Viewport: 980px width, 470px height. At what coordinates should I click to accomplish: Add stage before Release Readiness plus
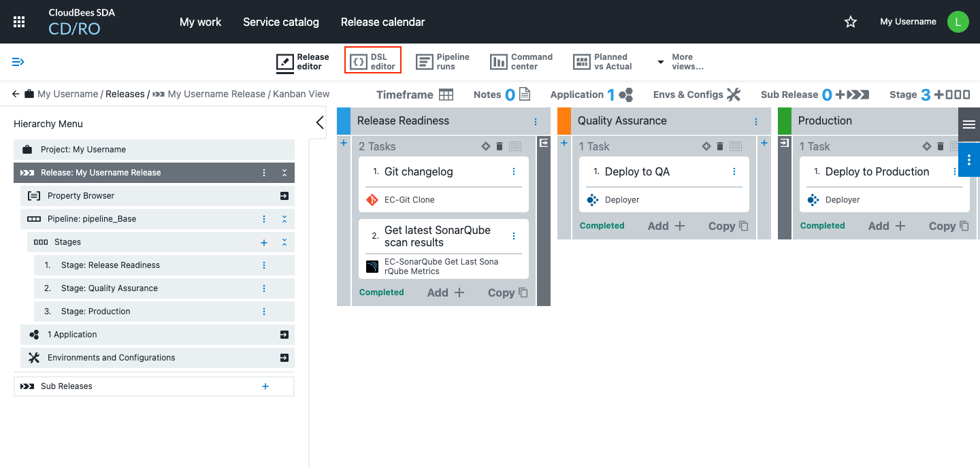click(x=344, y=143)
